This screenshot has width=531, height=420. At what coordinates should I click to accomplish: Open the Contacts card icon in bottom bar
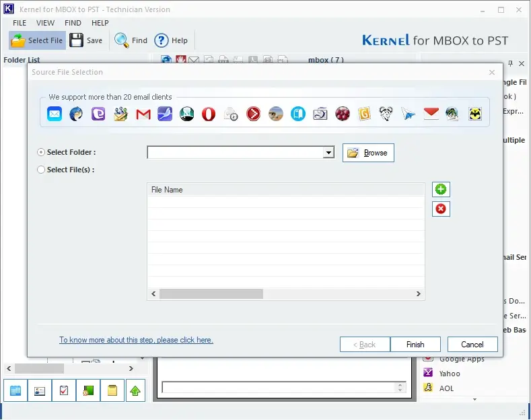40,390
